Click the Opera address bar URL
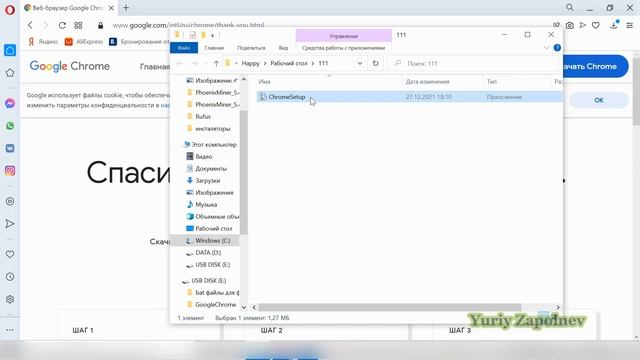Image resolution: width=640 pixels, height=360 pixels. coord(189,25)
